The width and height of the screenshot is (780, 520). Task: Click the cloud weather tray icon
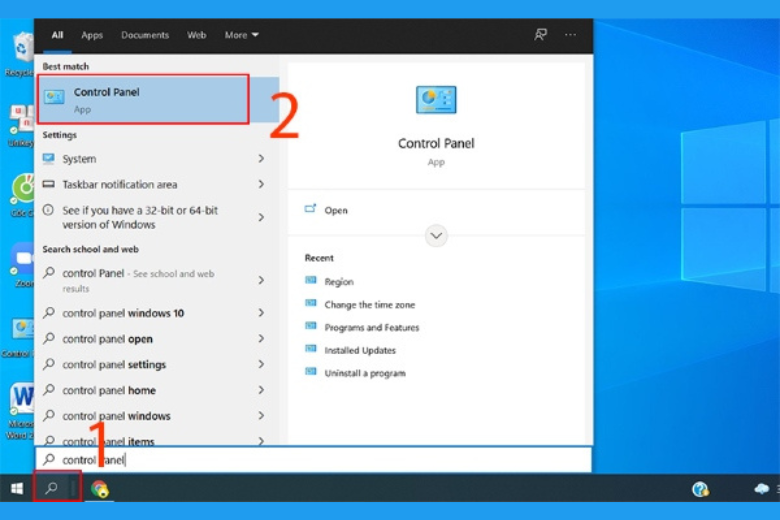coord(762,489)
